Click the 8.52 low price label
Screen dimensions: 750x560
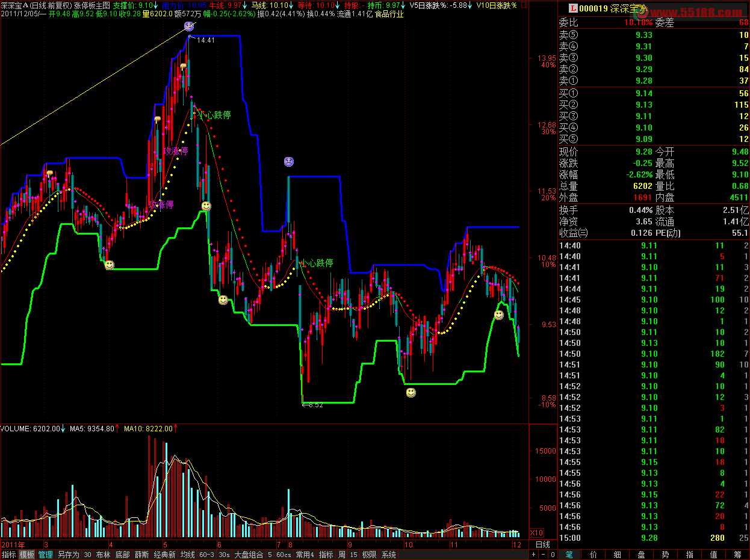315,405
